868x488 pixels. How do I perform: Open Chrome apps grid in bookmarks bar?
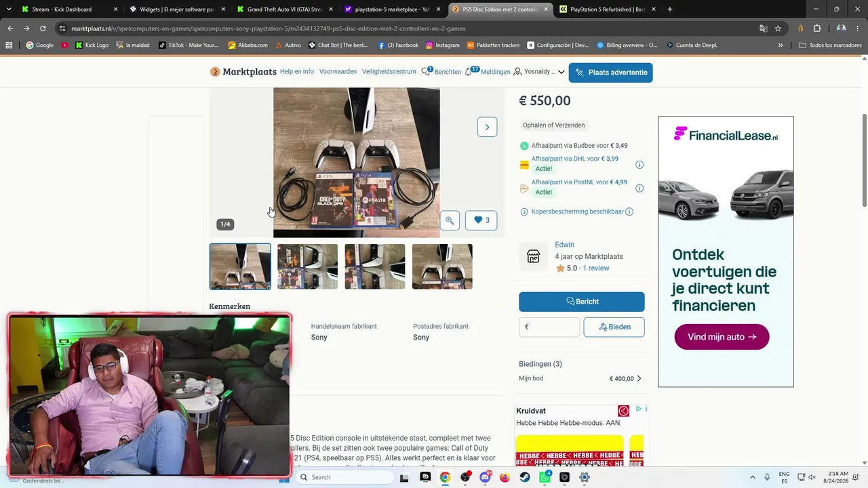click(x=9, y=45)
